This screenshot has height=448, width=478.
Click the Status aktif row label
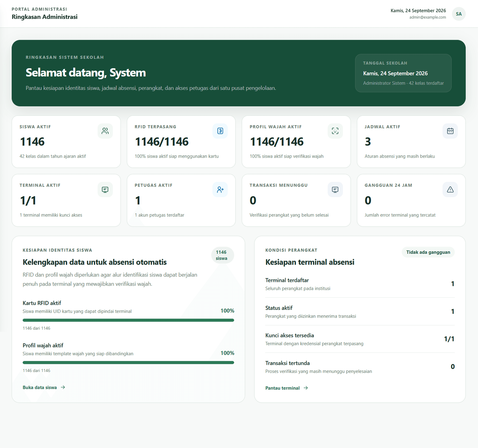coord(279,308)
